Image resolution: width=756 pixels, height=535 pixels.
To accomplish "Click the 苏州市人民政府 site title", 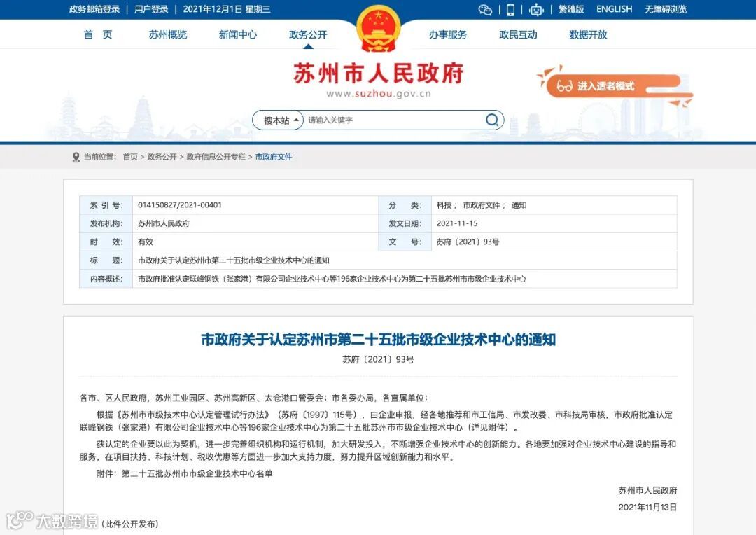I will (x=379, y=74).
